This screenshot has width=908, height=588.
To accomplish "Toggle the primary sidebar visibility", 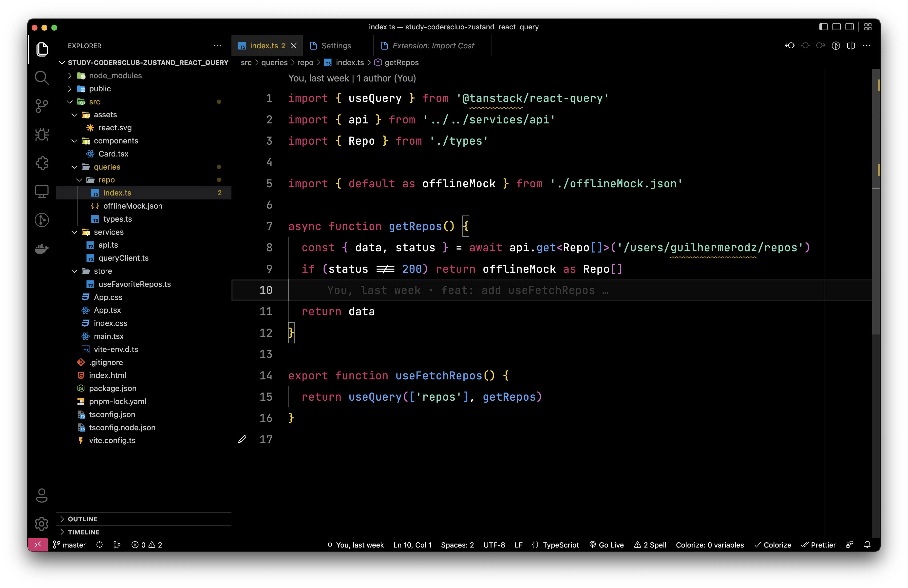I will pyautogui.click(x=823, y=26).
